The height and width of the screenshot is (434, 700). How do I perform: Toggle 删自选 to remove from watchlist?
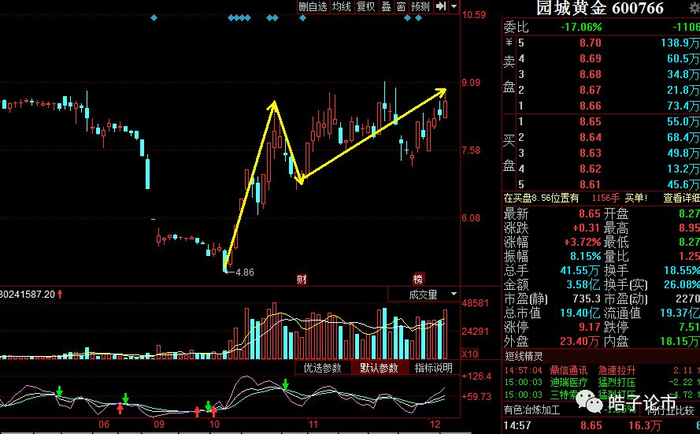coord(313,6)
